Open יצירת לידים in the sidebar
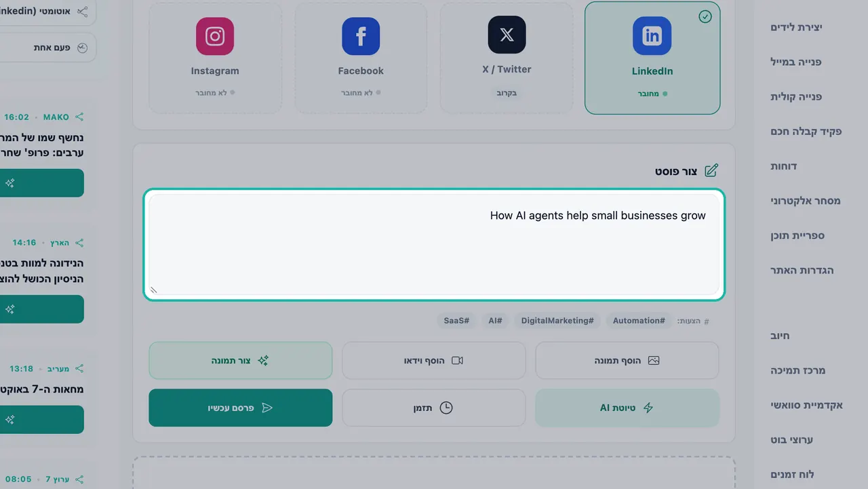 coord(796,27)
